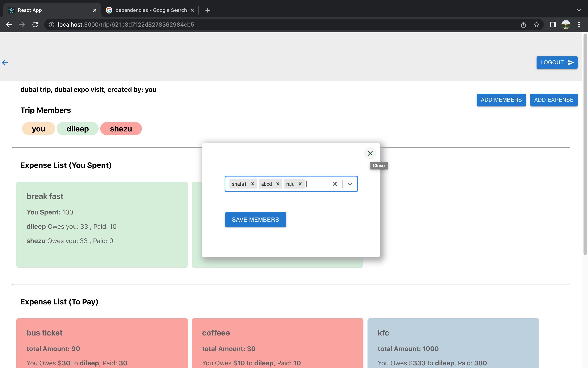
Task: Open the Chrome three-dot menu
Action: click(x=579, y=25)
